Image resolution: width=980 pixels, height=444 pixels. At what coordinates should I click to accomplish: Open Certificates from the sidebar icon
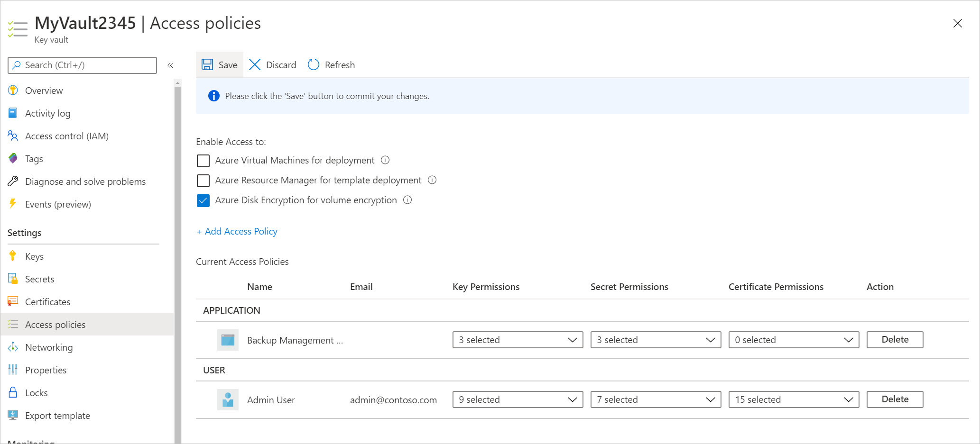pyautogui.click(x=13, y=301)
